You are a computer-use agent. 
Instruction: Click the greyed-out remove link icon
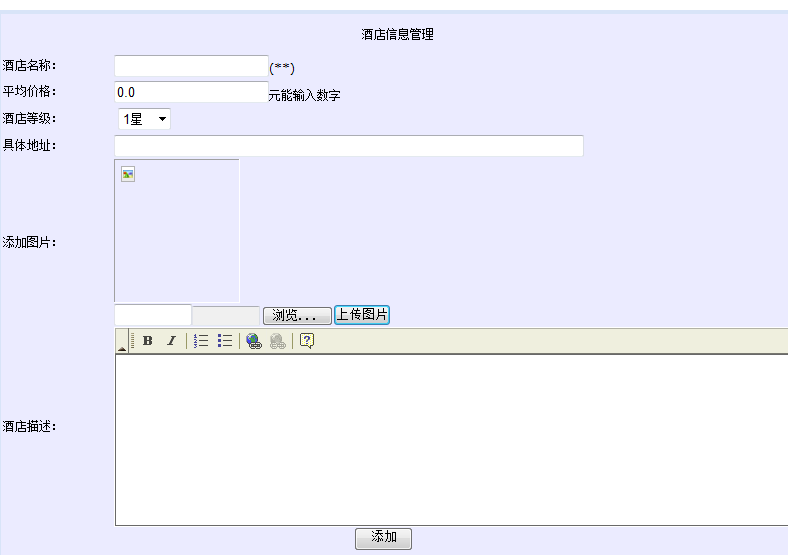pyautogui.click(x=277, y=341)
